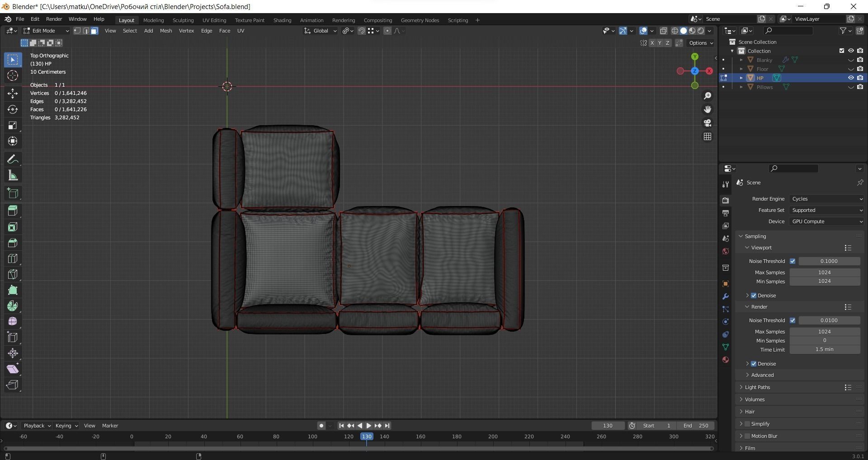Select the Scale tool

point(13,125)
